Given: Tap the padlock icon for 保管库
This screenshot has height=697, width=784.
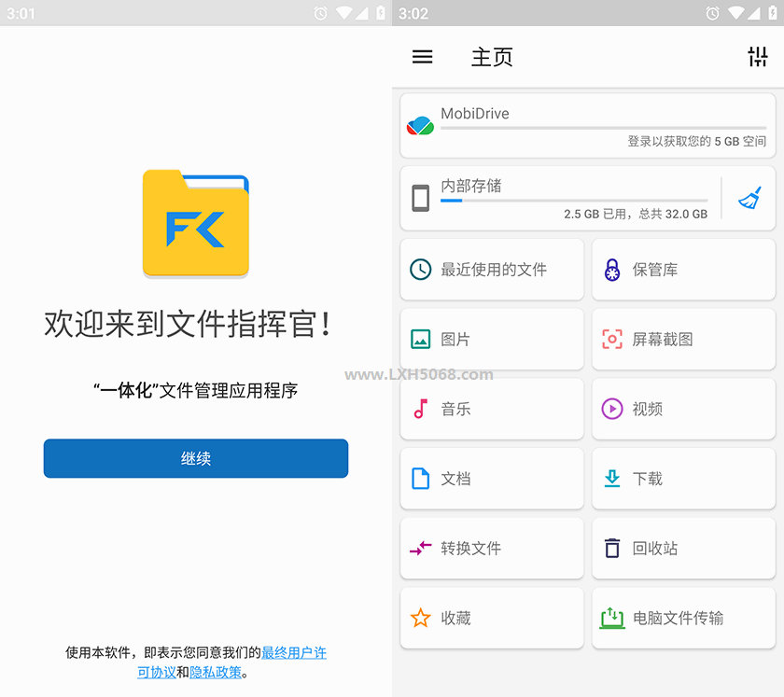Looking at the screenshot, I should tap(612, 270).
